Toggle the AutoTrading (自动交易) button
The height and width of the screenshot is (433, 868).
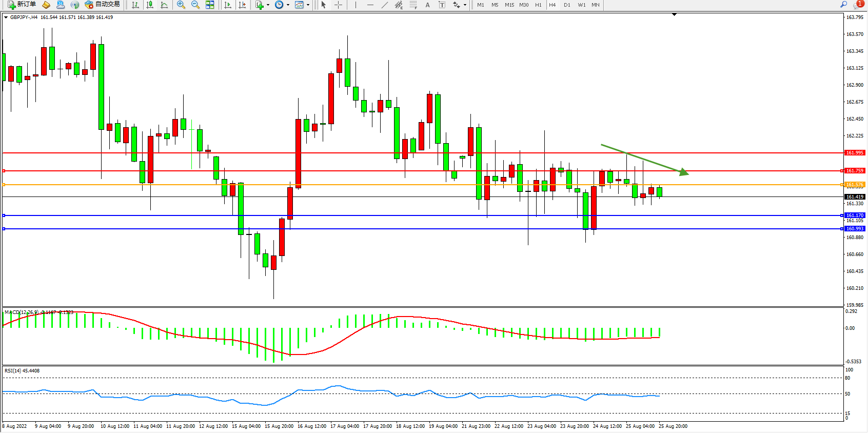click(103, 5)
